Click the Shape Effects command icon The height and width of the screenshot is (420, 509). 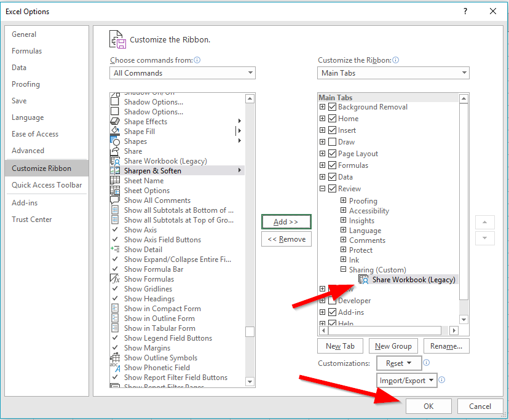click(x=116, y=121)
